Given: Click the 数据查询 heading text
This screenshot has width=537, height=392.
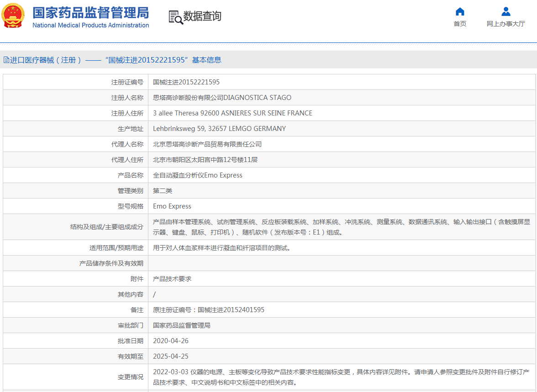Looking at the screenshot, I should click(202, 16).
